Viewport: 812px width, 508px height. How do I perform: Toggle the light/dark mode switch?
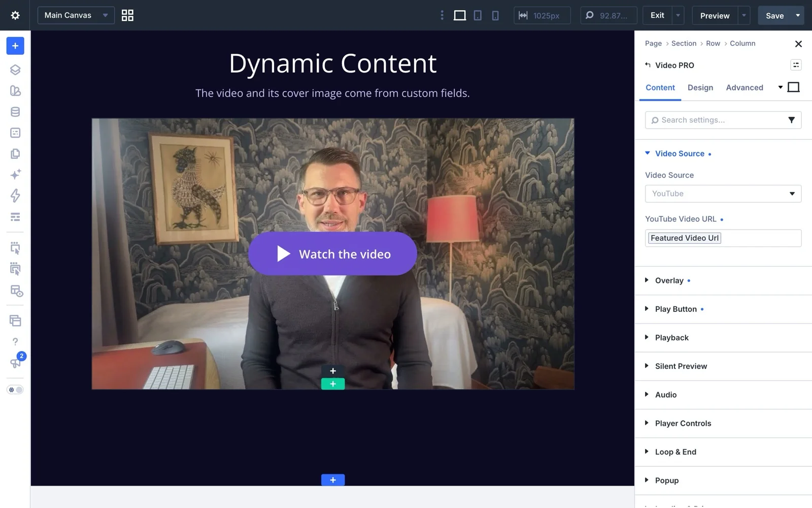15,390
